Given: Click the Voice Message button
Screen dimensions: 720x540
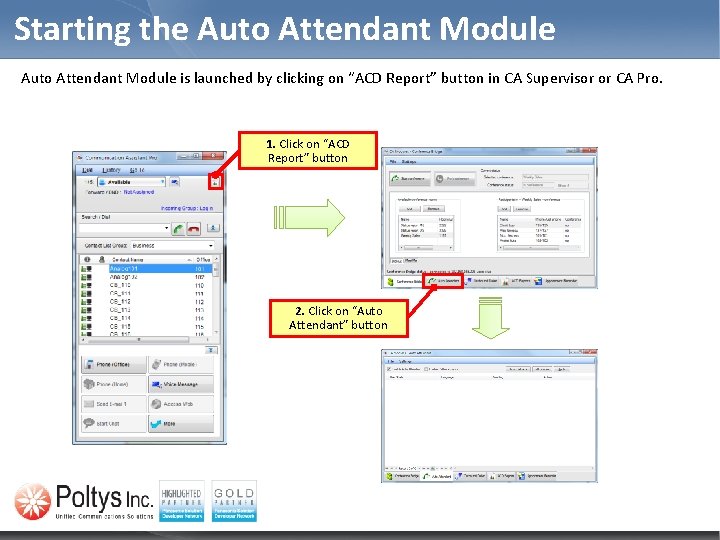Looking at the screenshot, I should 181,384.
